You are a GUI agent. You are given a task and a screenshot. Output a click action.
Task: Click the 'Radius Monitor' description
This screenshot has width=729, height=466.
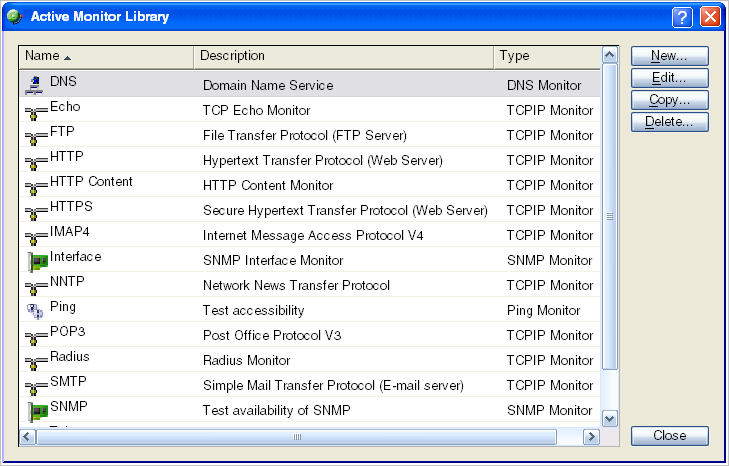(x=247, y=361)
